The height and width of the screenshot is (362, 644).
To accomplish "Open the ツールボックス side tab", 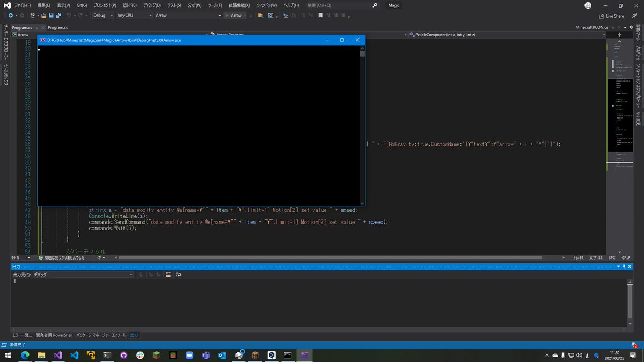I will click(5, 76).
